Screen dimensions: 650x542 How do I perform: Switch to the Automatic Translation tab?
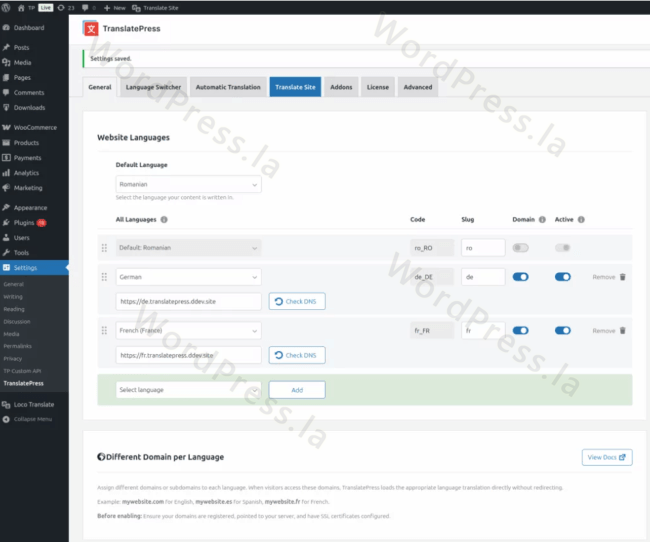click(x=227, y=87)
